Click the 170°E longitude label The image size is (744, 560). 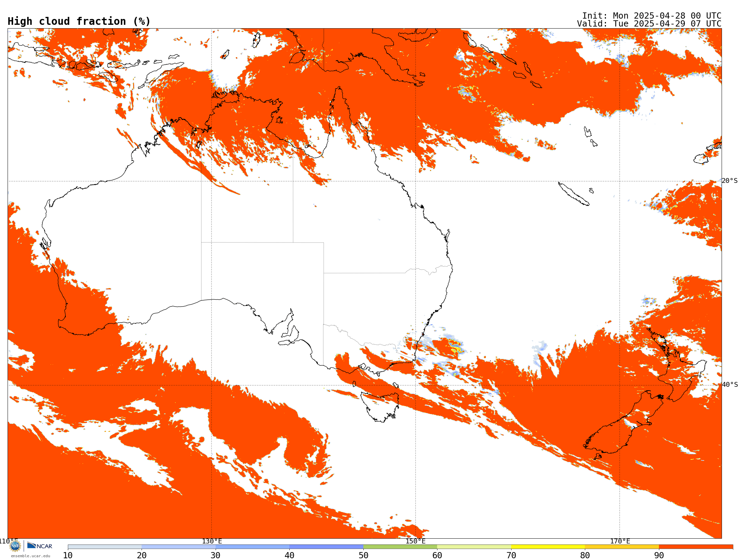[x=620, y=541]
